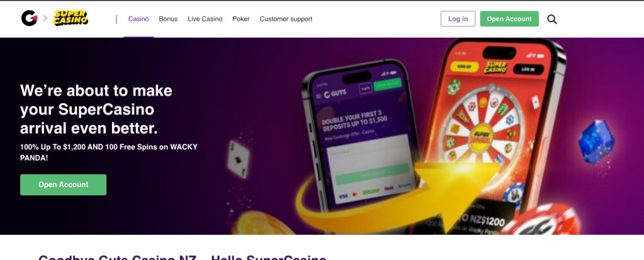
Task: Click the floating playing card graphic
Action: (238, 159)
